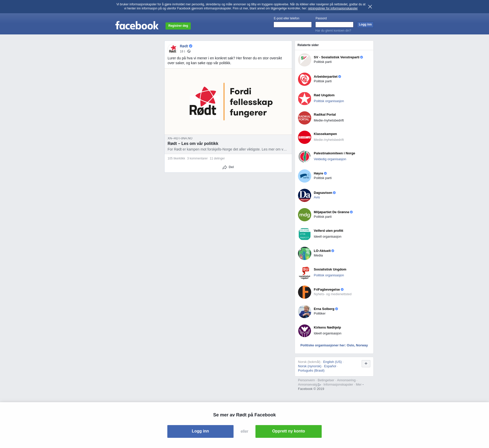Expand more languages with plus button

click(366, 364)
